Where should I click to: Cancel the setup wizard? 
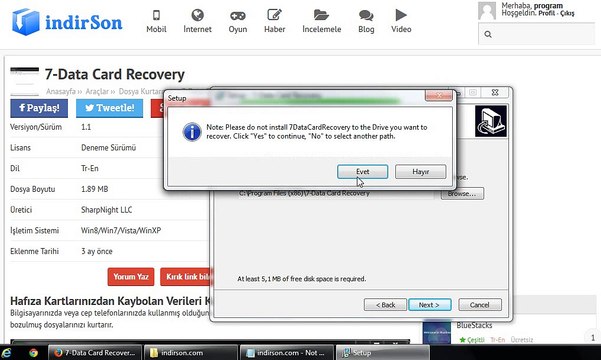pos(480,305)
